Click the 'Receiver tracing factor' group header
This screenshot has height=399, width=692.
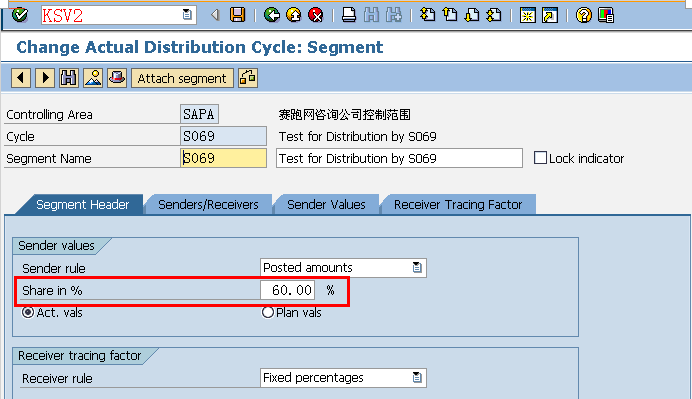tap(79, 355)
